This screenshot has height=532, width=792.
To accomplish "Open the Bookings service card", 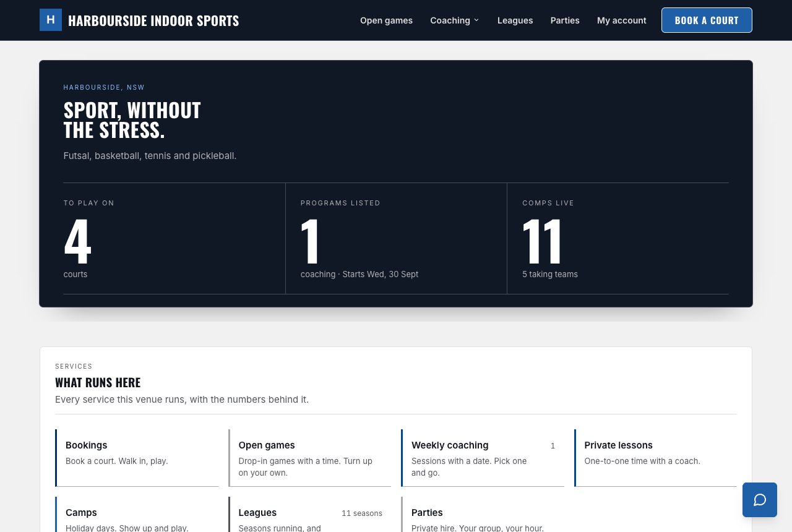I will pos(137,458).
